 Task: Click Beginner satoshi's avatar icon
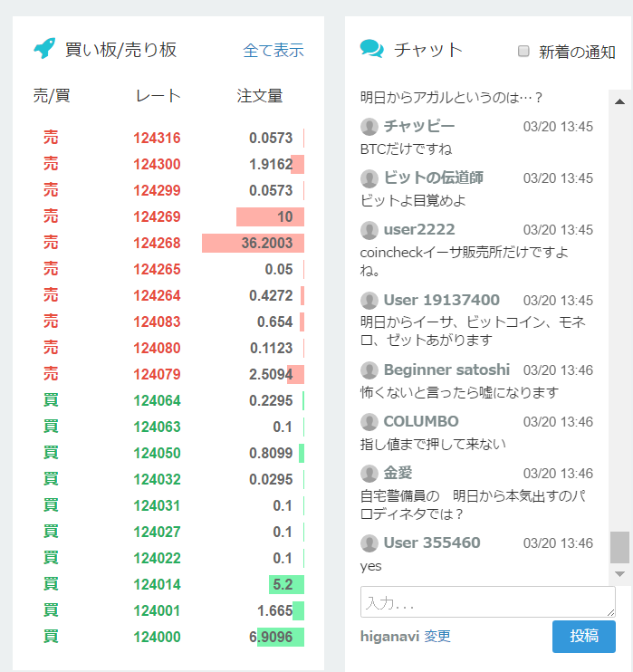tap(369, 370)
